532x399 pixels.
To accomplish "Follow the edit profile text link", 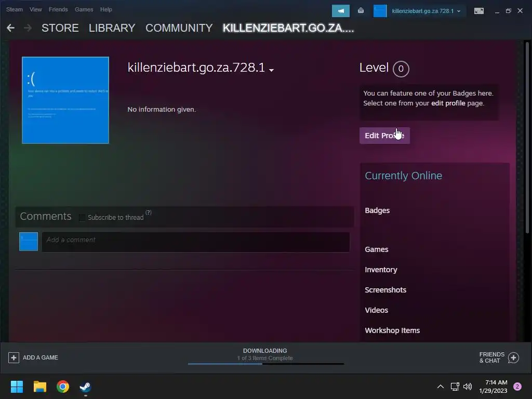I will pos(448,103).
